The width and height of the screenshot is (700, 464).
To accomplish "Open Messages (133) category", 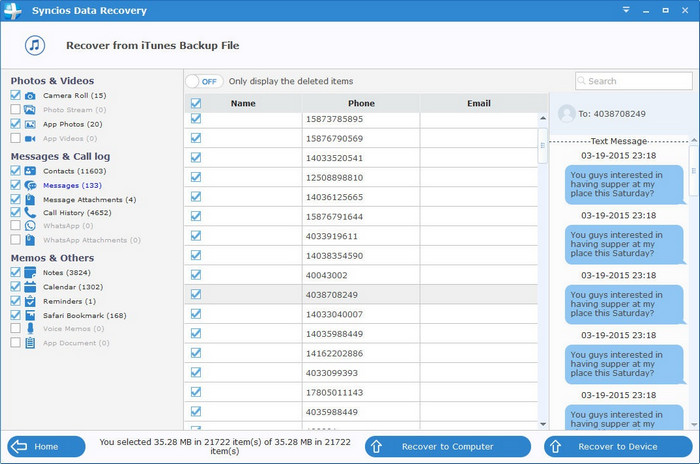I will tap(72, 185).
